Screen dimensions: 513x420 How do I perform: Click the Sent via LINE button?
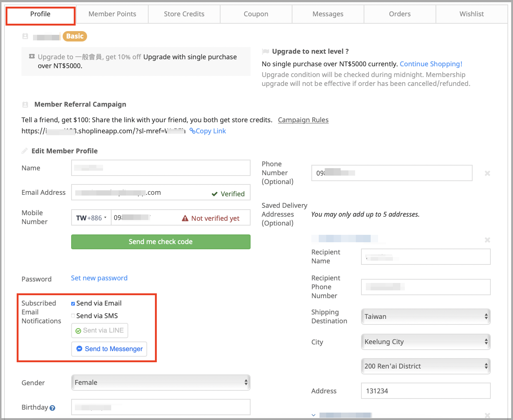point(100,331)
